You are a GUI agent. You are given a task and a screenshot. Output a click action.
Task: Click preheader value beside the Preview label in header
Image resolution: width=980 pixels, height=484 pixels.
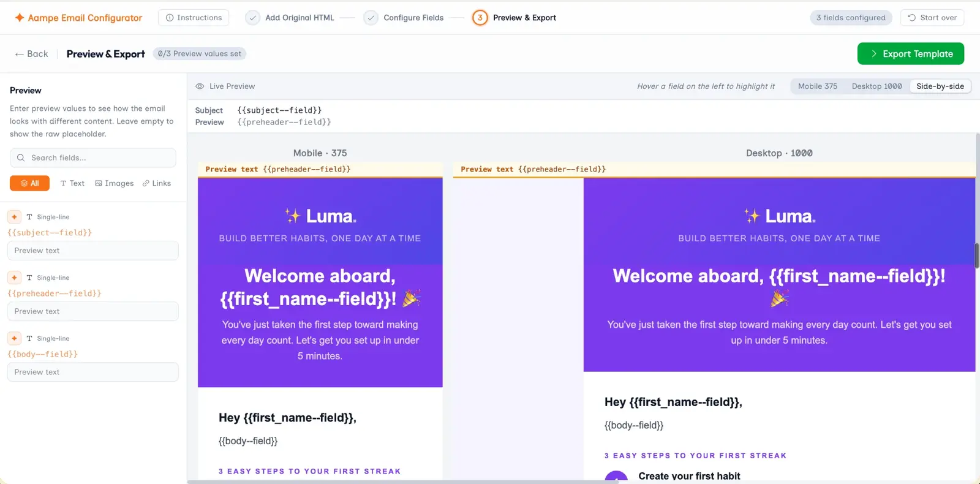pos(284,122)
